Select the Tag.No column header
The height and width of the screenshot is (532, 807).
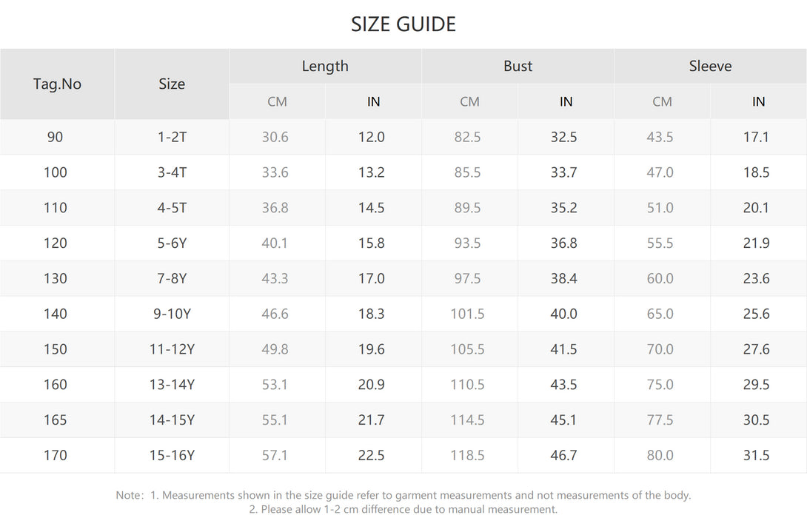click(x=57, y=84)
